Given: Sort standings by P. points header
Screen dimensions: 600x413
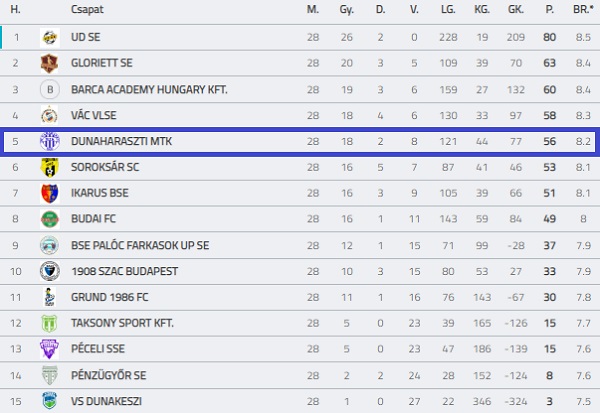Looking at the screenshot, I should 549,10.
